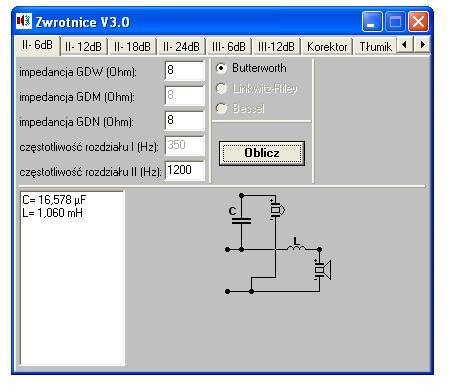Click the inductor L coil in circuit

(x=296, y=247)
